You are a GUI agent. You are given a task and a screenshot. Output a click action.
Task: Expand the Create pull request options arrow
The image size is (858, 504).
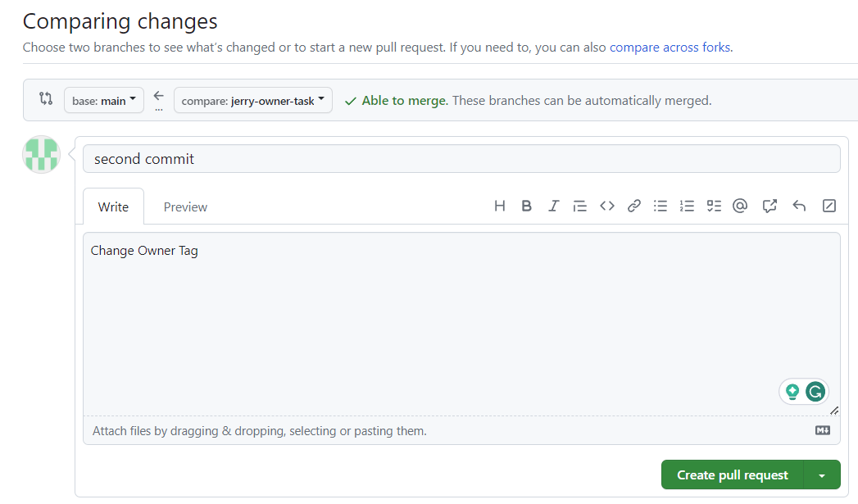823,475
